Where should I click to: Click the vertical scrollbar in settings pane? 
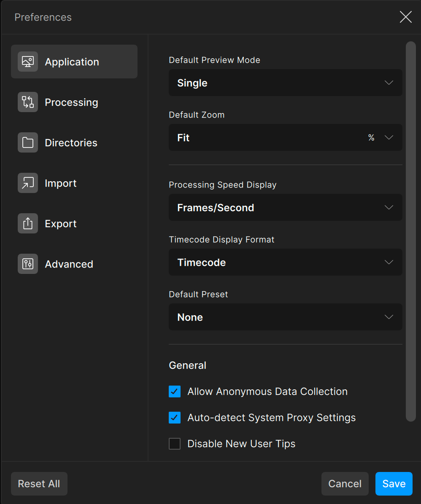(x=410, y=231)
